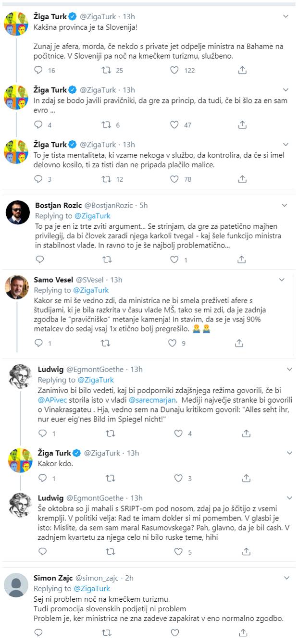Share the first tweet about Slovenija
Viewport: 298px width, 644px height.
point(243,70)
